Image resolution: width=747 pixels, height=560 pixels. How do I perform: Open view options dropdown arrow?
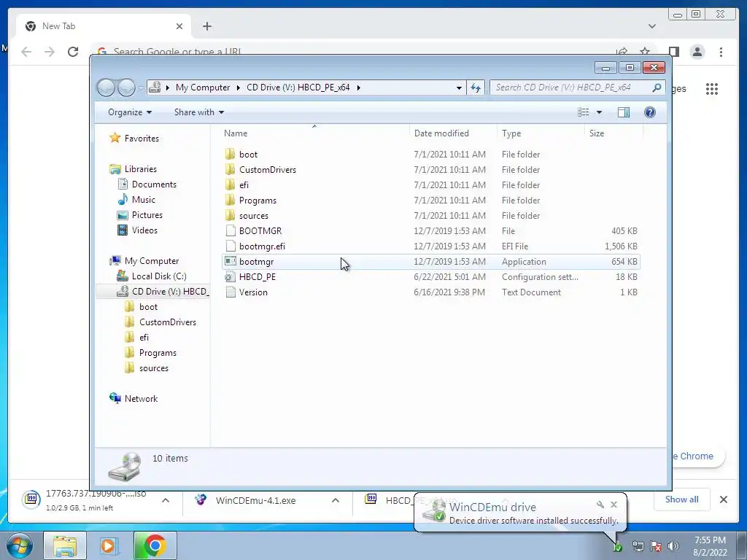[600, 112]
